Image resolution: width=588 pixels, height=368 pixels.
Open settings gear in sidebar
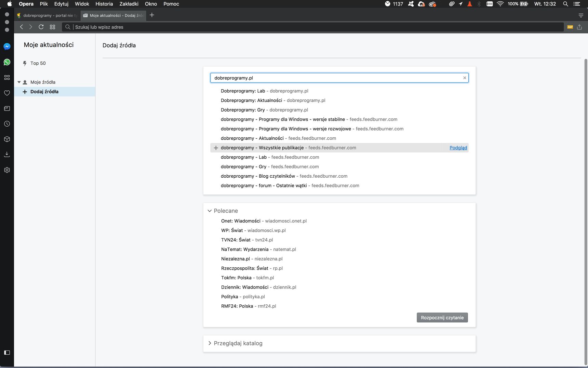pos(7,170)
